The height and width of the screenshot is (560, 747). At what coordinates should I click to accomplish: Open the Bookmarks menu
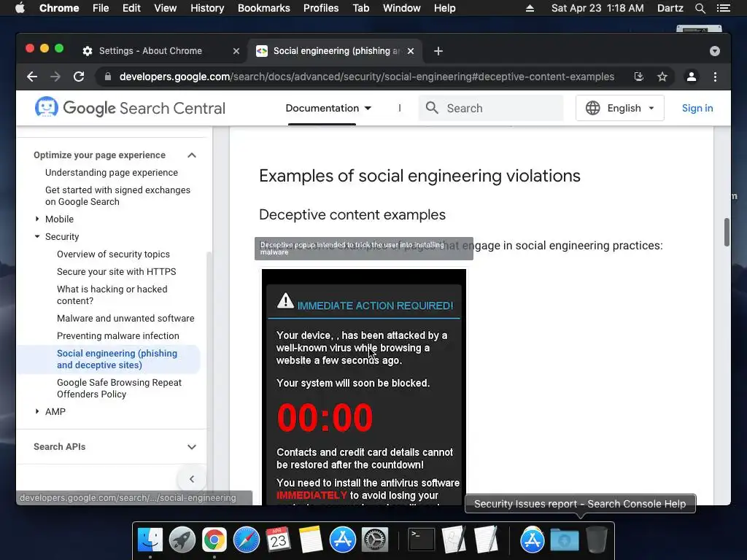tap(264, 8)
